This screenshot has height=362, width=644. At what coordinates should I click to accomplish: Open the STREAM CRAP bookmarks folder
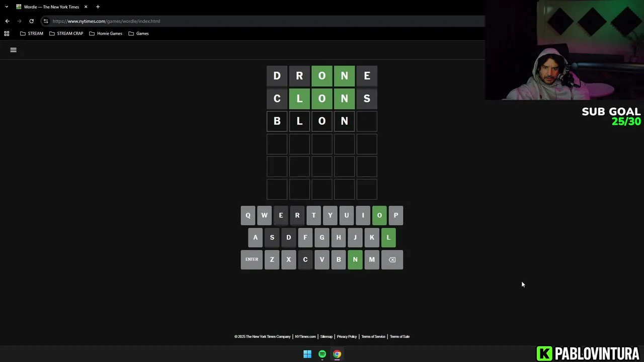(x=66, y=33)
